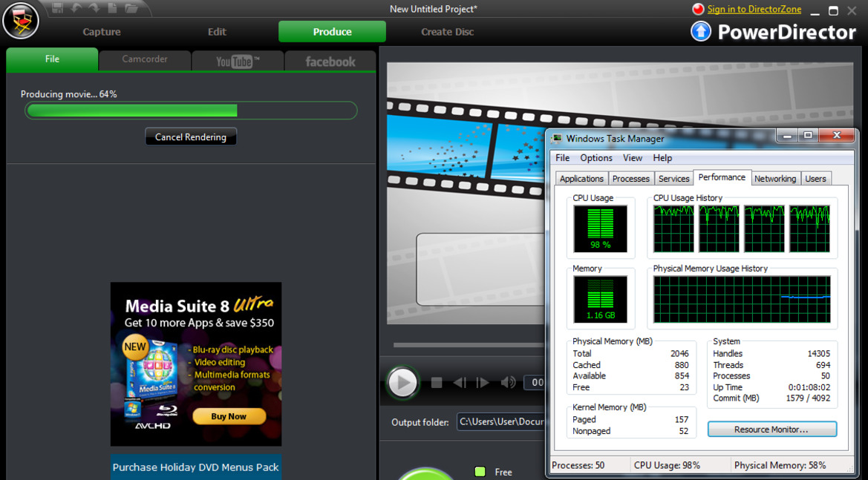Create a new project with the page icon

click(x=112, y=7)
